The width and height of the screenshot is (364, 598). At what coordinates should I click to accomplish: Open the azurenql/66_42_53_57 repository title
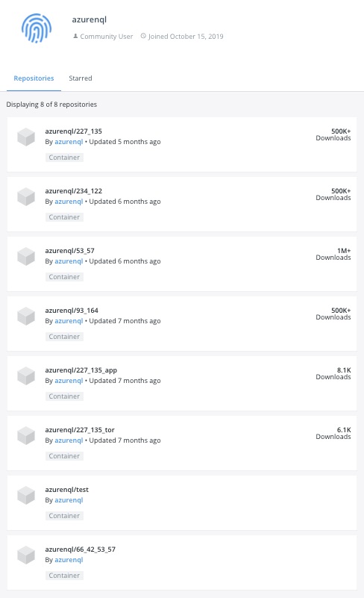80,549
